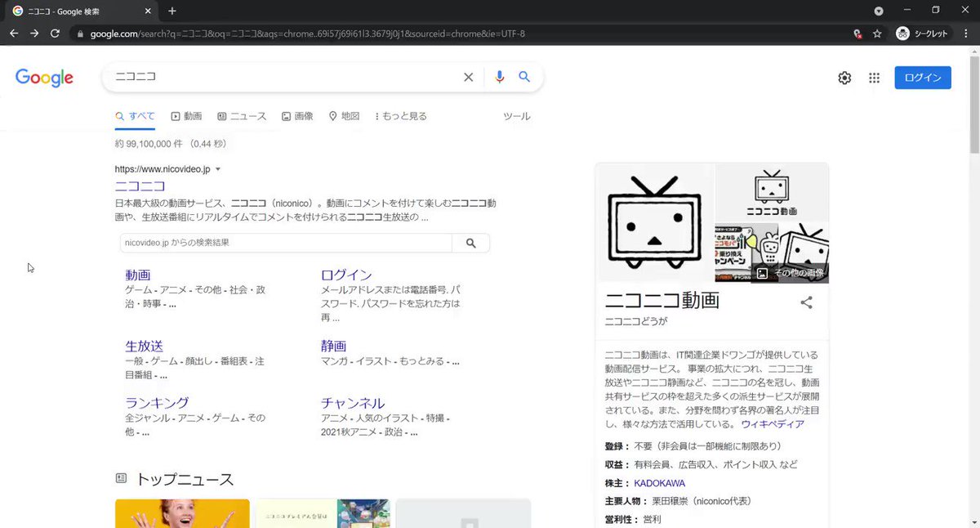Search within nicovideo.jp via its magnifier icon

tap(472, 243)
